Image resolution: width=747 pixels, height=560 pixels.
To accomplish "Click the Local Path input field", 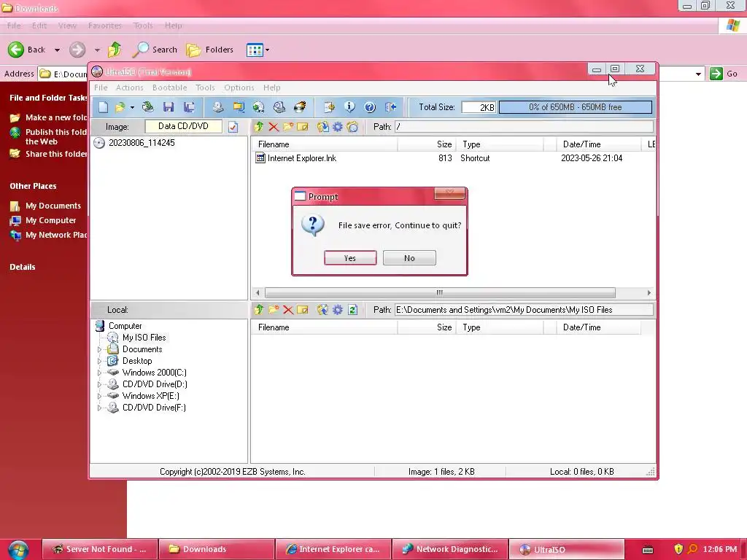I will (x=524, y=310).
